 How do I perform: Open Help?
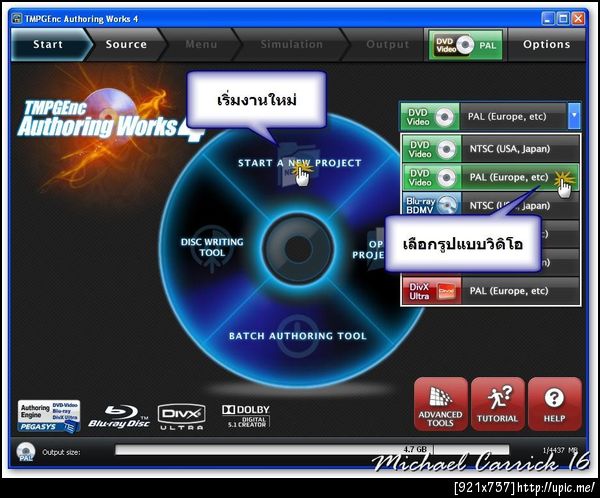(x=554, y=404)
